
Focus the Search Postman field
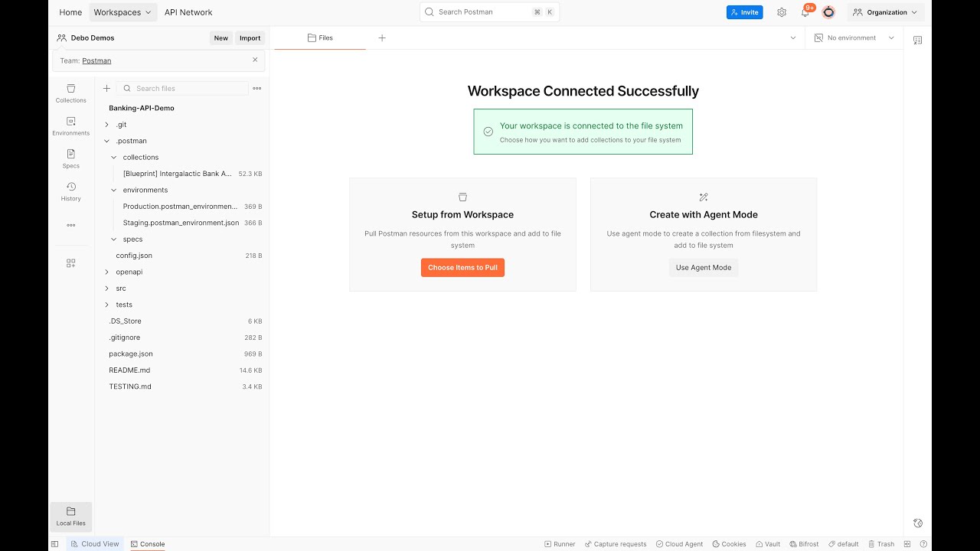[x=490, y=12]
